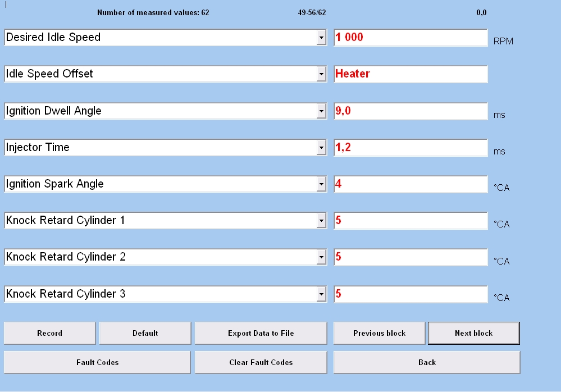Click the 'Number of measured values: 62' text
Screen dimensions: 561x392
tap(153, 13)
